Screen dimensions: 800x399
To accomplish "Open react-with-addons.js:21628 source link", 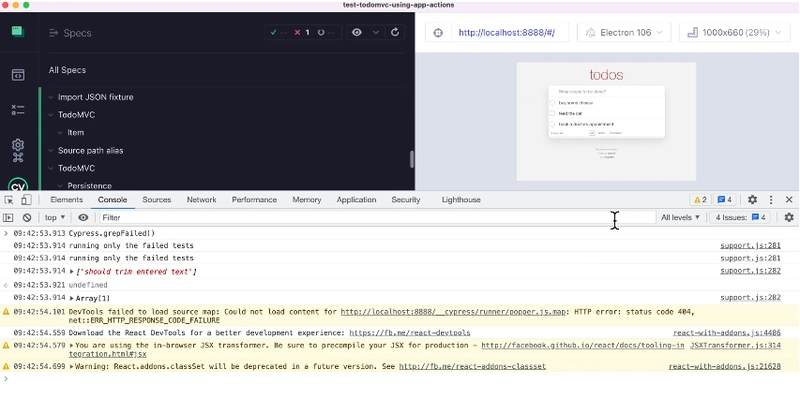I will pyautogui.click(x=724, y=367).
